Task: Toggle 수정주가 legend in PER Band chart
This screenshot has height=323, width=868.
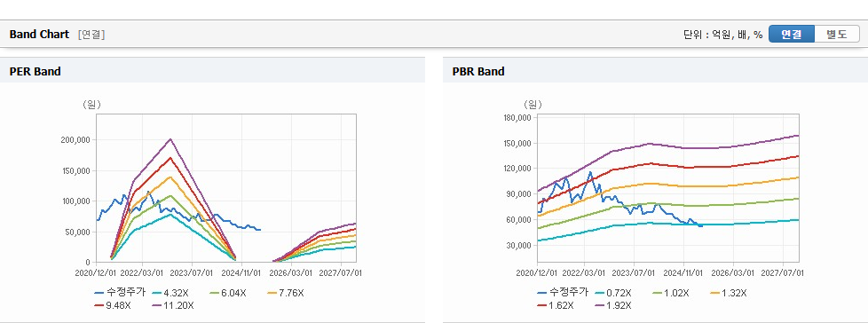Action: click(x=120, y=293)
